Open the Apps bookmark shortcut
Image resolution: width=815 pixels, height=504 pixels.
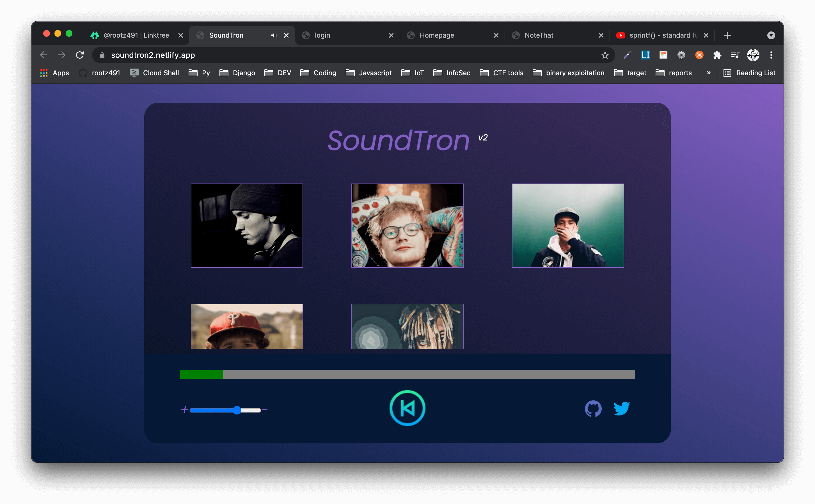click(x=54, y=73)
